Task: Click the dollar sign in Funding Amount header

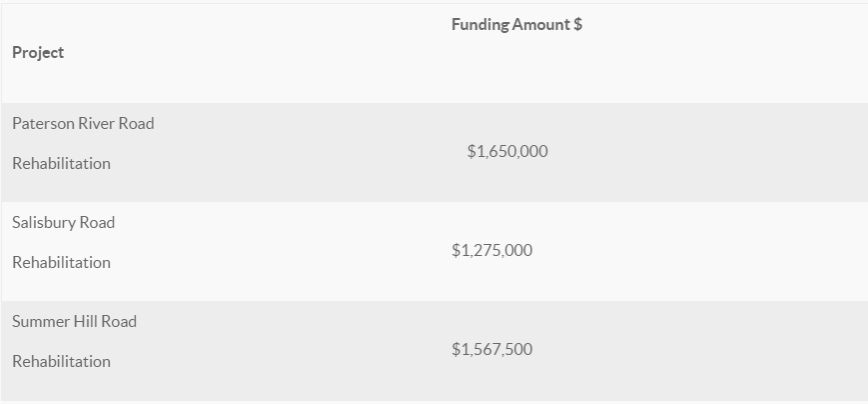Action: click(x=578, y=24)
